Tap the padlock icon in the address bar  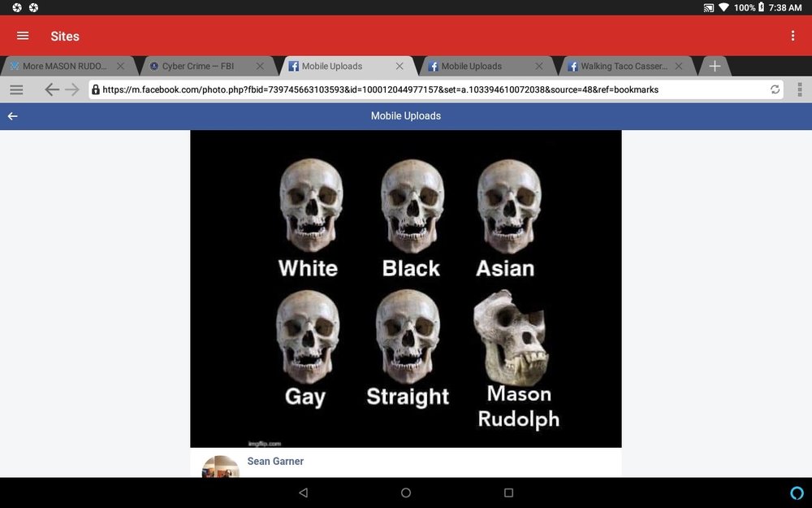point(95,89)
